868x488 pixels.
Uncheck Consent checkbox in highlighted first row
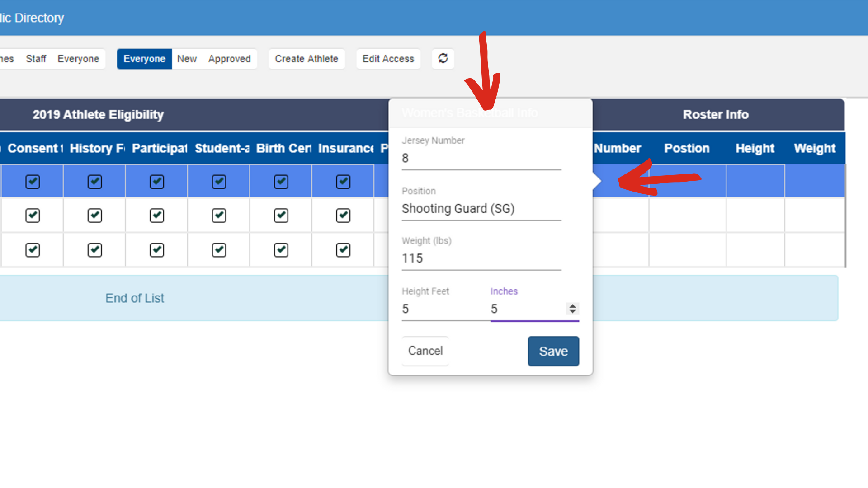coord(33,182)
